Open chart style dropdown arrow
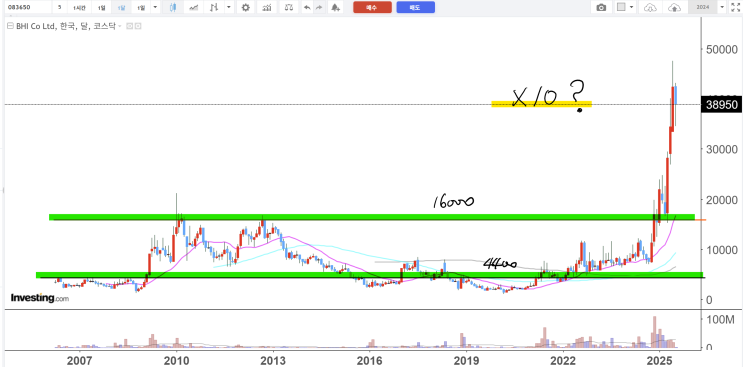The image size is (743, 367). 229,7
